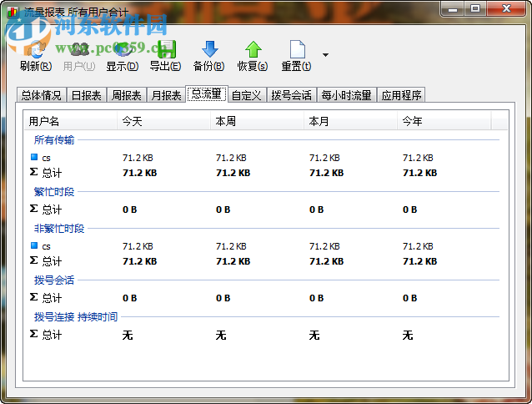Select the 拨号连接 持续时间 group header
The width and height of the screenshot is (532, 404).
(x=76, y=316)
